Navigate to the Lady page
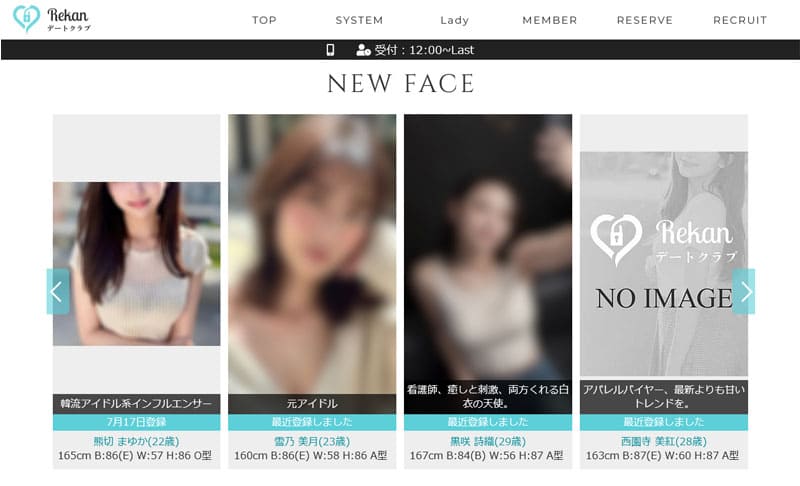The width and height of the screenshot is (800, 486). [x=454, y=20]
